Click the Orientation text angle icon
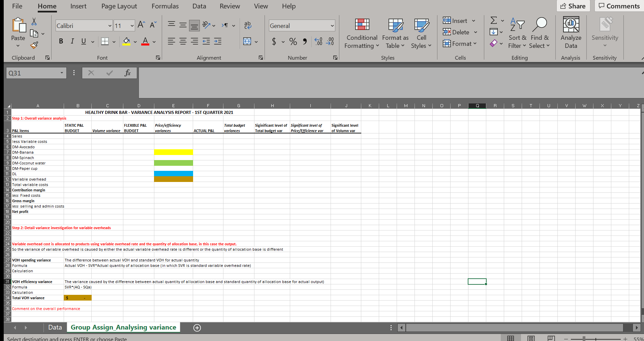The height and width of the screenshot is (341, 644). (x=206, y=25)
